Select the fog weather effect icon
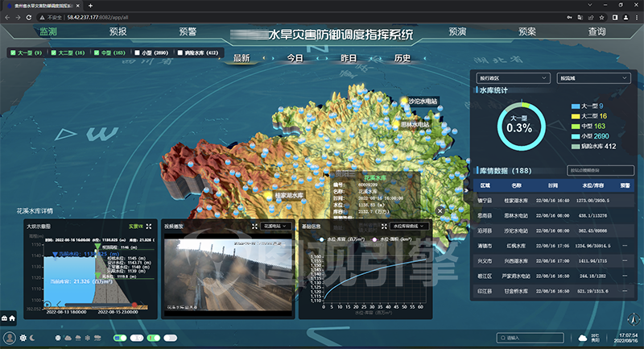644x349 pixels. (97, 338)
